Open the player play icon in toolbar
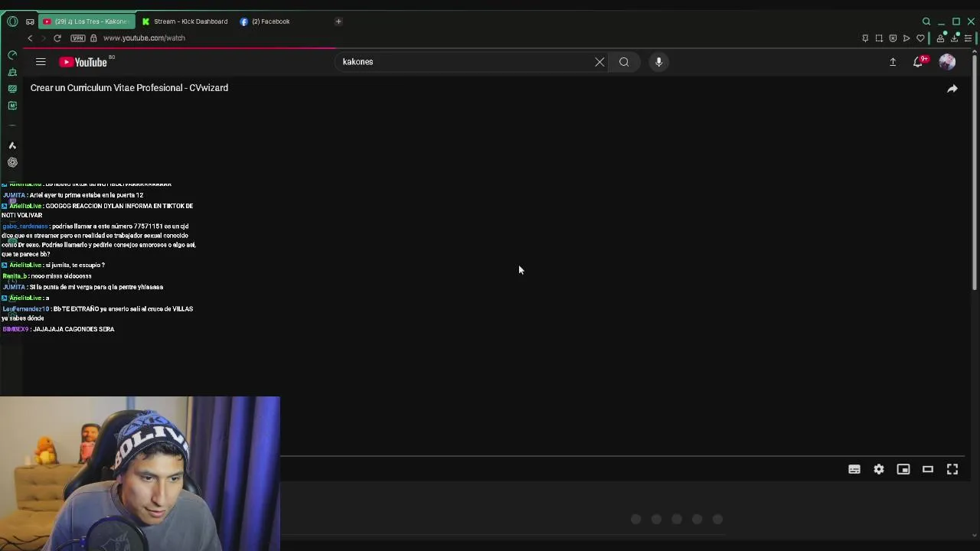This screenshot has width=980, height=551. [x=906, y=38]
